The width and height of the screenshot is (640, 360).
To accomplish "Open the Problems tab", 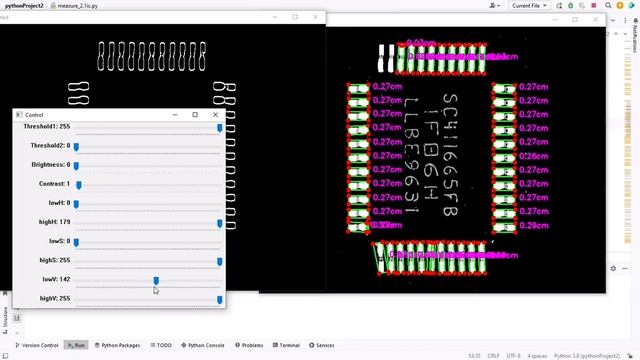I will (249, 345).
